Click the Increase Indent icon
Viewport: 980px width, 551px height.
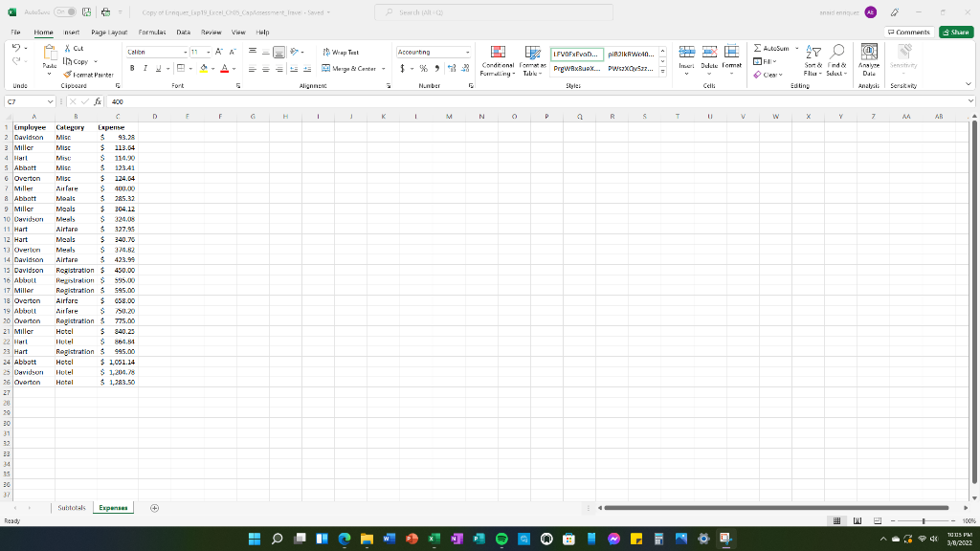coord(307,69)
